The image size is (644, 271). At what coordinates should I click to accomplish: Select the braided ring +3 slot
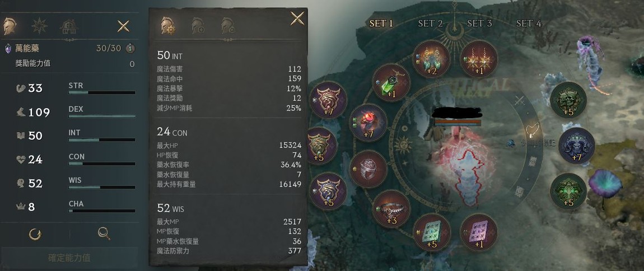391,208
